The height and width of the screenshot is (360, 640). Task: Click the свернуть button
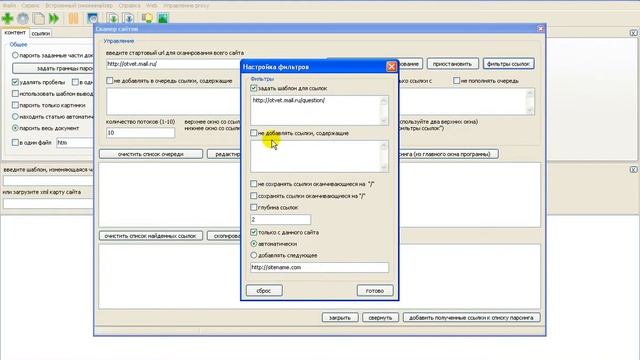tap(380, 318)
